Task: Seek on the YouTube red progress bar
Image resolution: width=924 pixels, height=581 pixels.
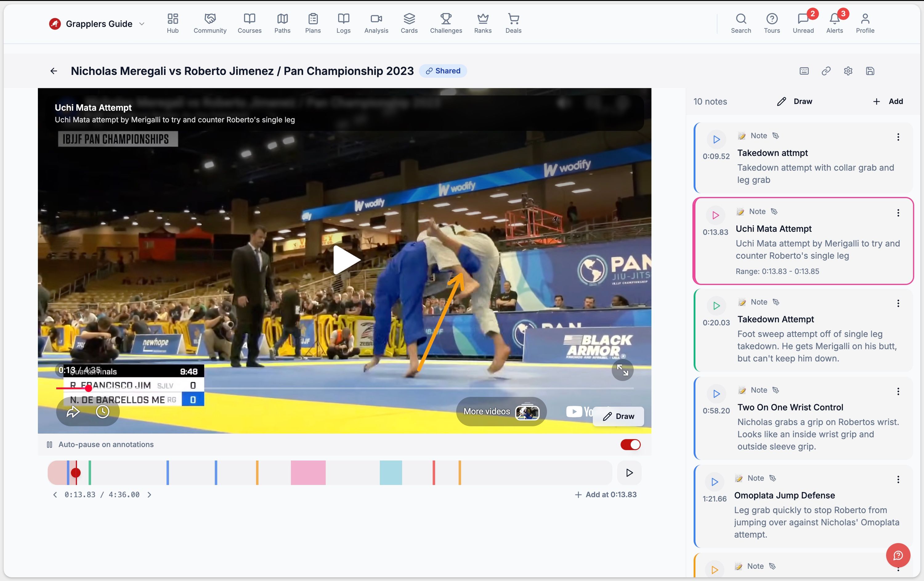Action: [x=344, y=388]
